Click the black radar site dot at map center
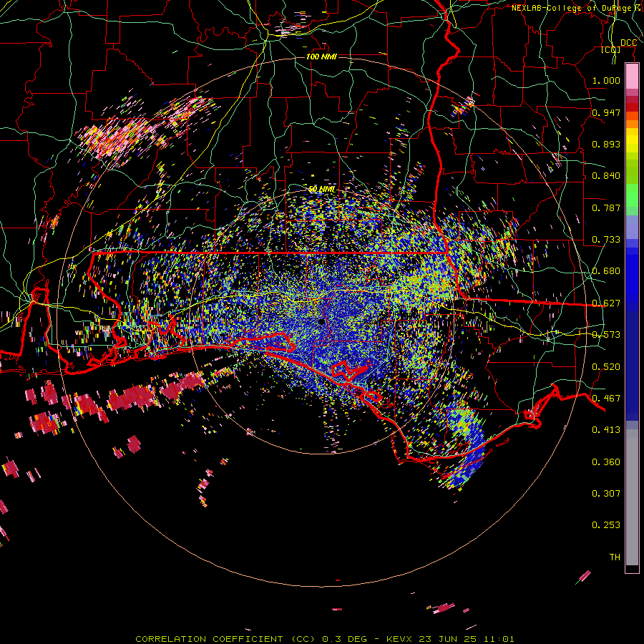The width and height of the screenshot is (644, 644). (x=321, y=322)
